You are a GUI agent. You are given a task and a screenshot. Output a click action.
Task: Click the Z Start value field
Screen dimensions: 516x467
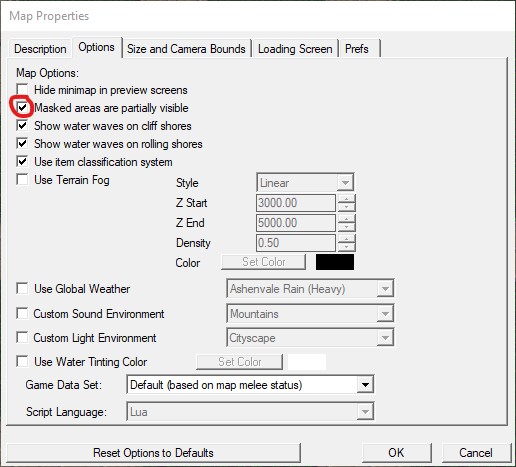tap(296, 203)
